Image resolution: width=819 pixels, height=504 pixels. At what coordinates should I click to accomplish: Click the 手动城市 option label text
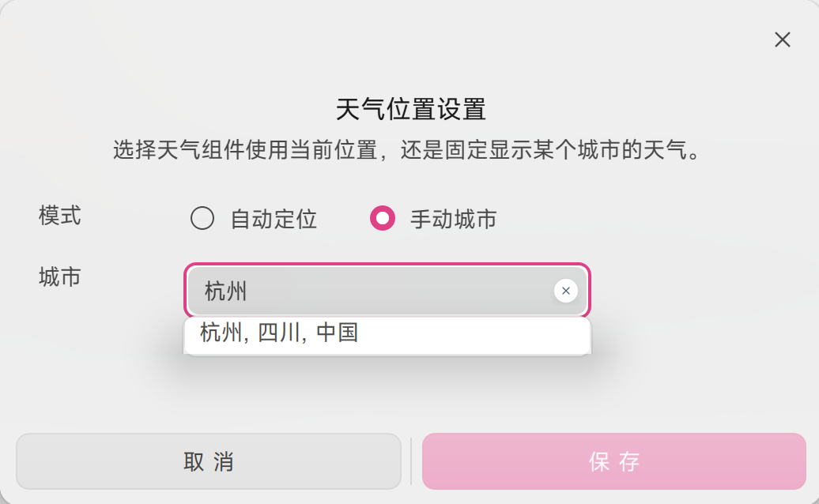[453, 219]
